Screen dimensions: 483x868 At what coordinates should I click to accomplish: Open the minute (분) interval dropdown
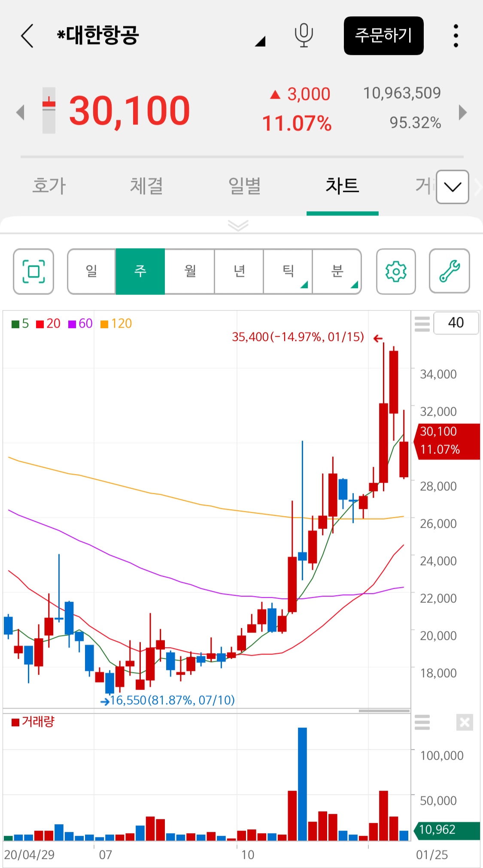click(x=337, y=271)
